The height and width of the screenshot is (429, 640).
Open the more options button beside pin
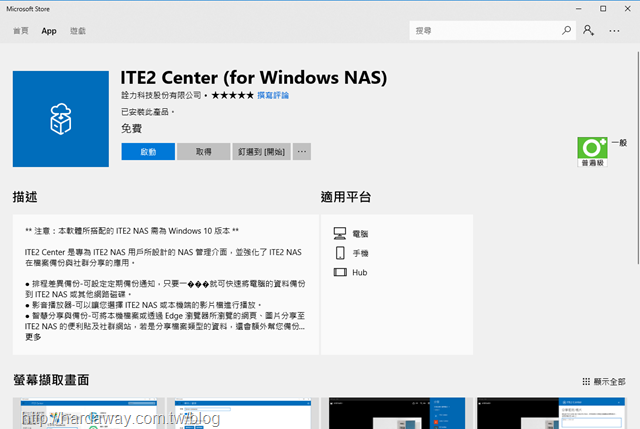pyautogui.click(x=302, y=152)
